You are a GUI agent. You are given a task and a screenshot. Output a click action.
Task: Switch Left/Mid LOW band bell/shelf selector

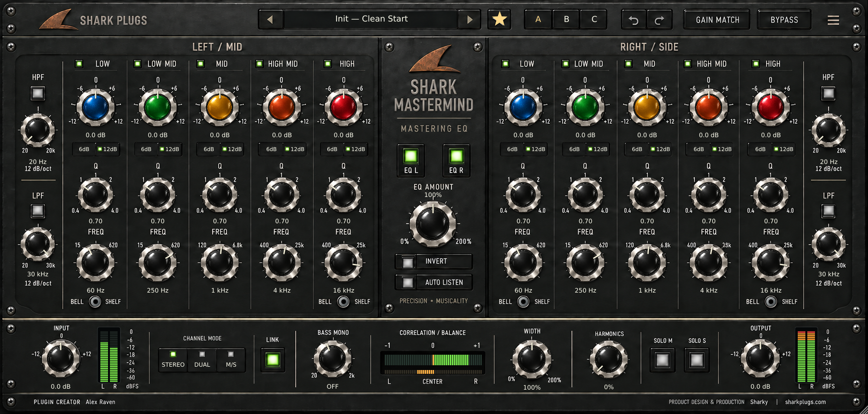[x=95, y=302]
